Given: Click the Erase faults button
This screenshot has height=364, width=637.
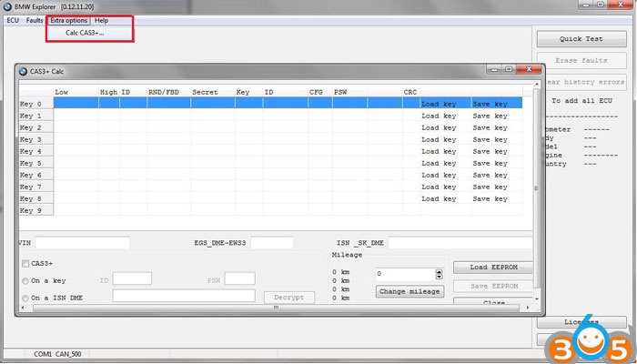Looking at the screenshot, I should [581, 61].
